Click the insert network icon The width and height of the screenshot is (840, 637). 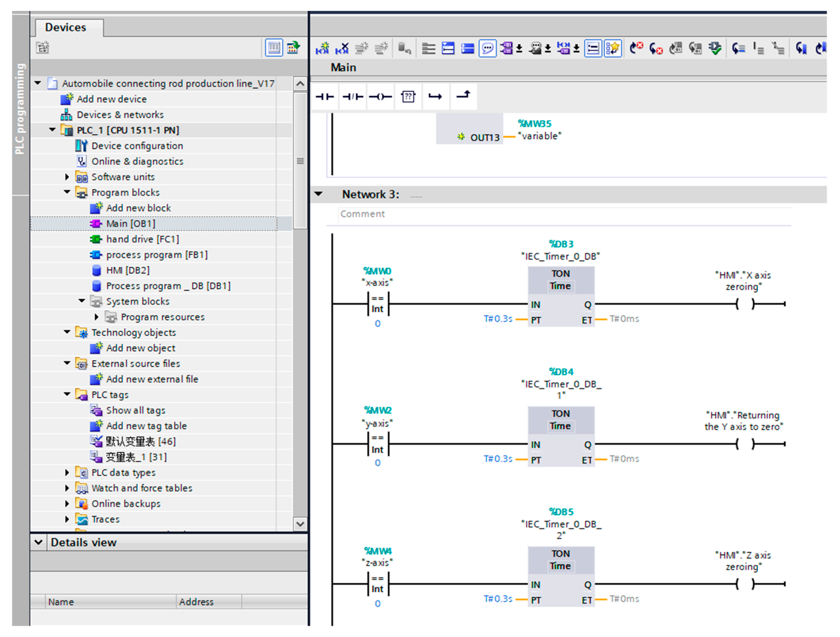click(x=322, y=48)
